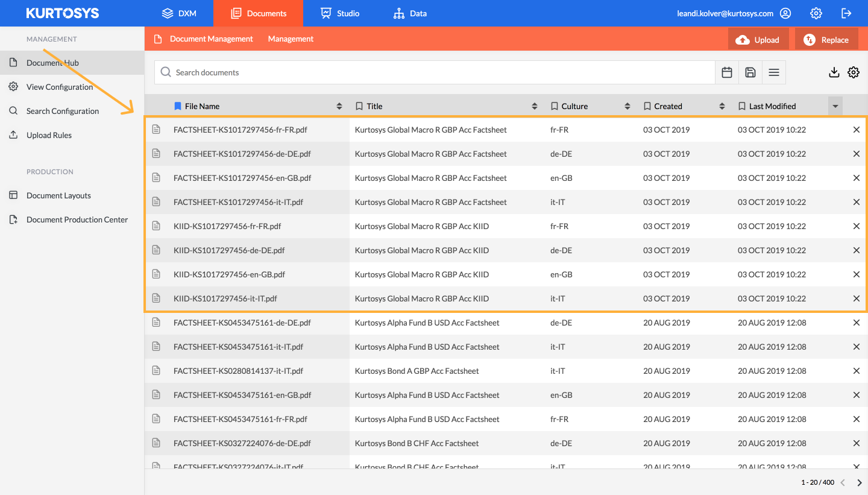Click the Search Configuration magnifier icon
The image size is (868, 495).
[x=13, y=111]
